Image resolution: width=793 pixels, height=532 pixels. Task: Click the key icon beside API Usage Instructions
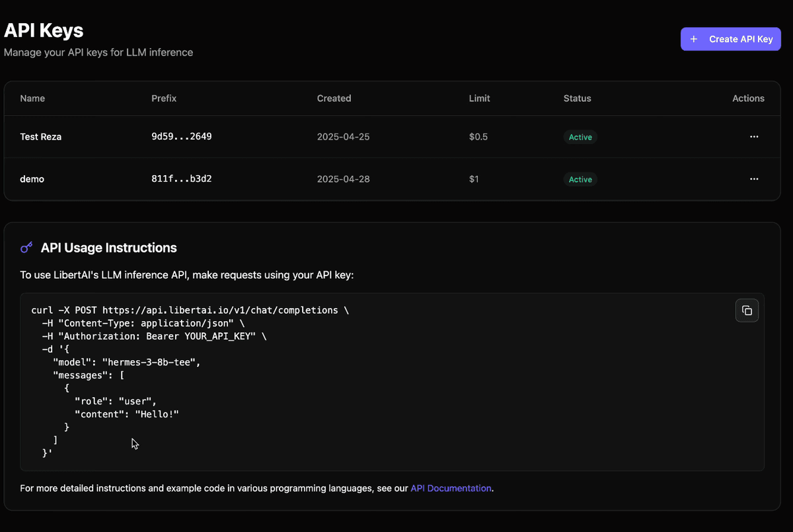click(x=26, y=248)
